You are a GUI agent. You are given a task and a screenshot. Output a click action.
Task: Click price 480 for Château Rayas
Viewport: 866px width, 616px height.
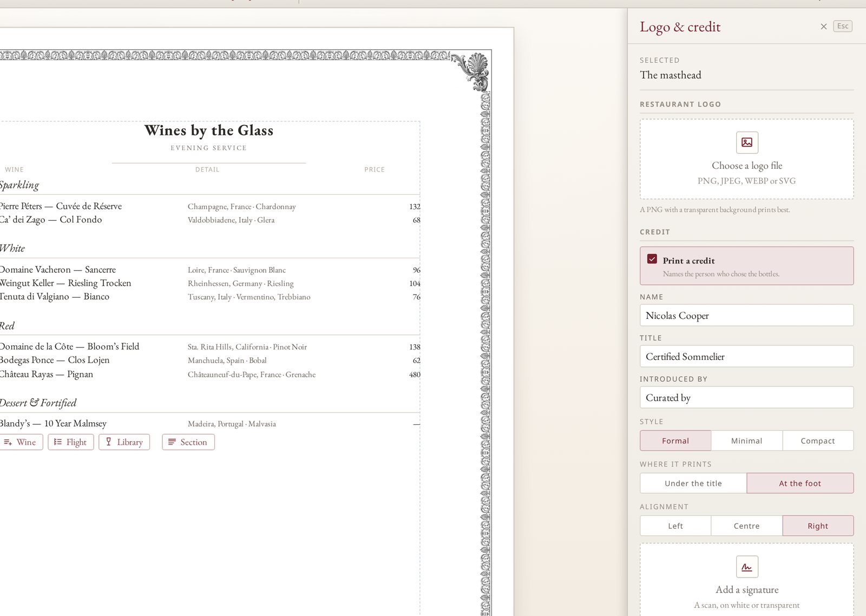(415, 375)
